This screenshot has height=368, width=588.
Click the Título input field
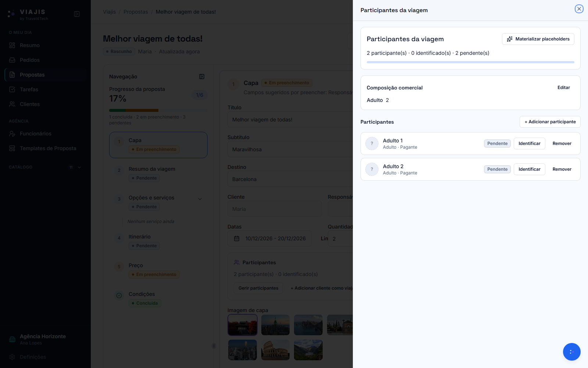(290, 120)
